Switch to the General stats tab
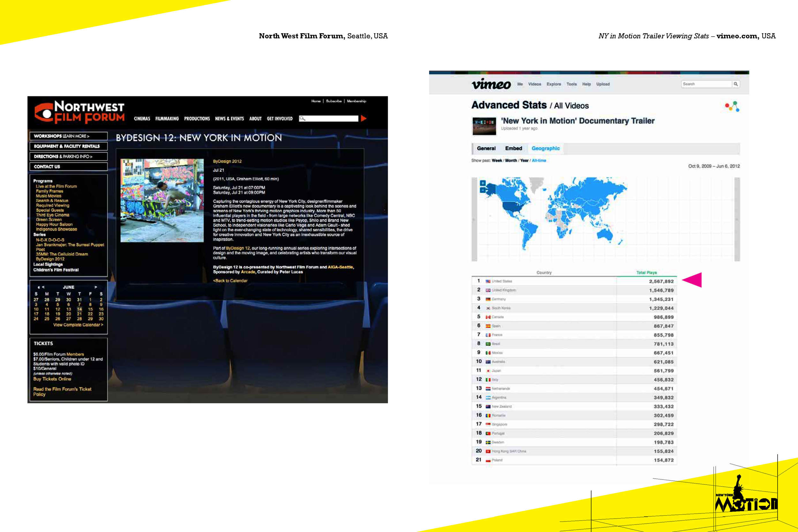 [486, 148]
